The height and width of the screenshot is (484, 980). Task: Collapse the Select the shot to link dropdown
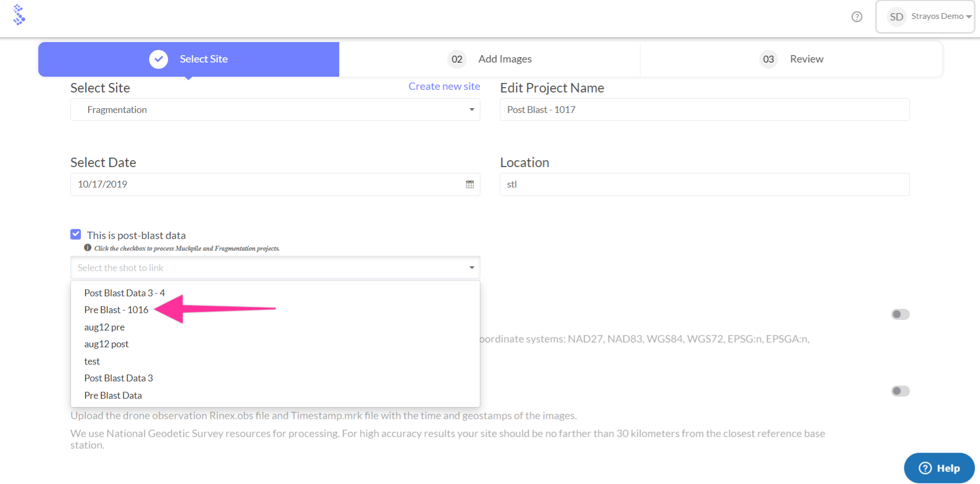[x=471, y=268]
